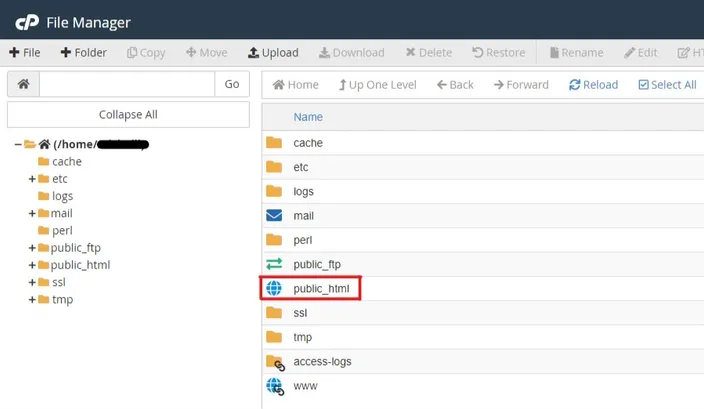Click the Rename toolbar button
The image size is (704, 409).
click(x=576, y=53)
